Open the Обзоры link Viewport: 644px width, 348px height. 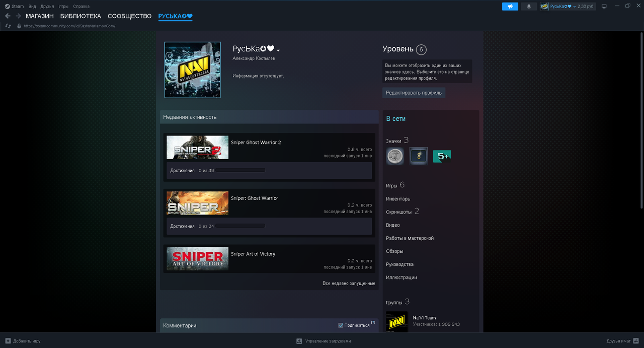394,251
